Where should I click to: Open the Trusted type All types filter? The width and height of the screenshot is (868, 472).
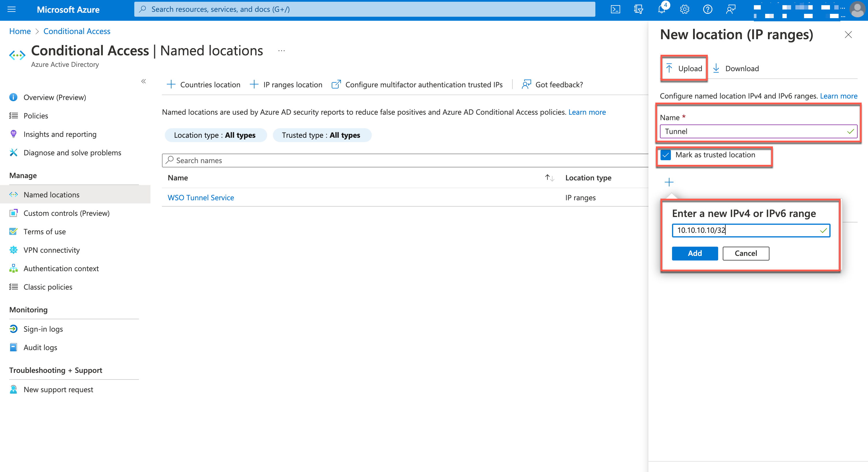point(322,135)
